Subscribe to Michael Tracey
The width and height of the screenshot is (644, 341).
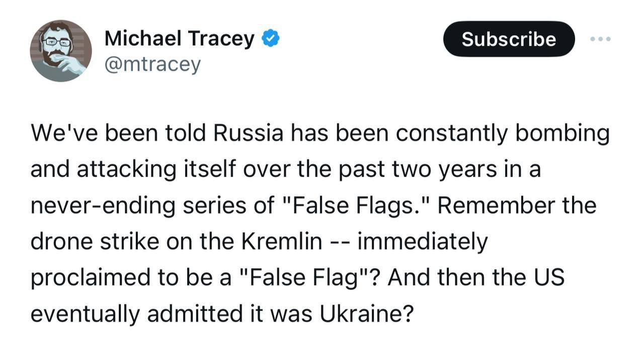[509, 39]
